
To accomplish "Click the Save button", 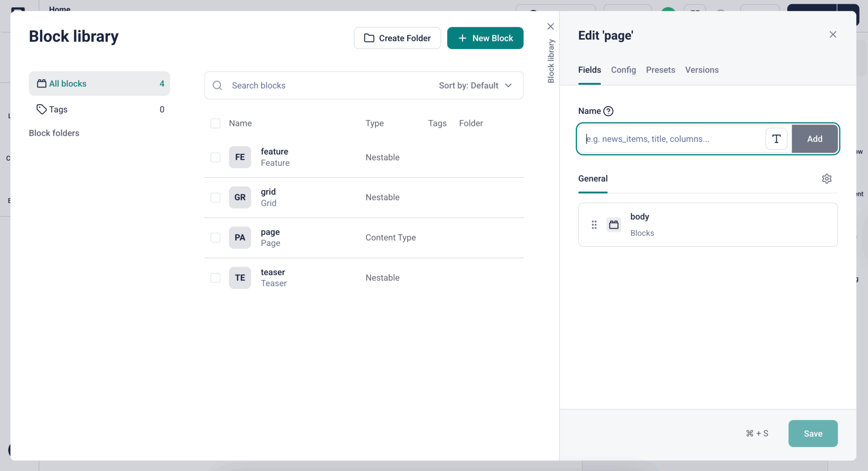I will point(812,433).
